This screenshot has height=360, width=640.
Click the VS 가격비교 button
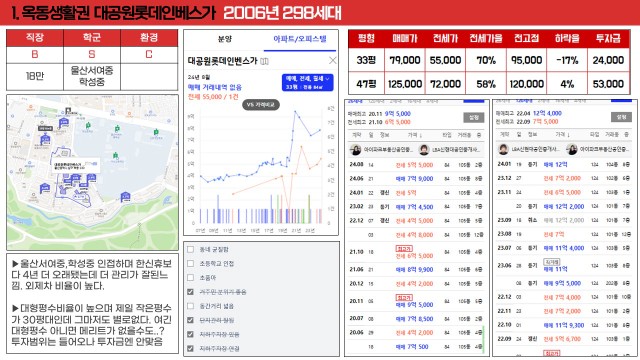pos(261,104)
